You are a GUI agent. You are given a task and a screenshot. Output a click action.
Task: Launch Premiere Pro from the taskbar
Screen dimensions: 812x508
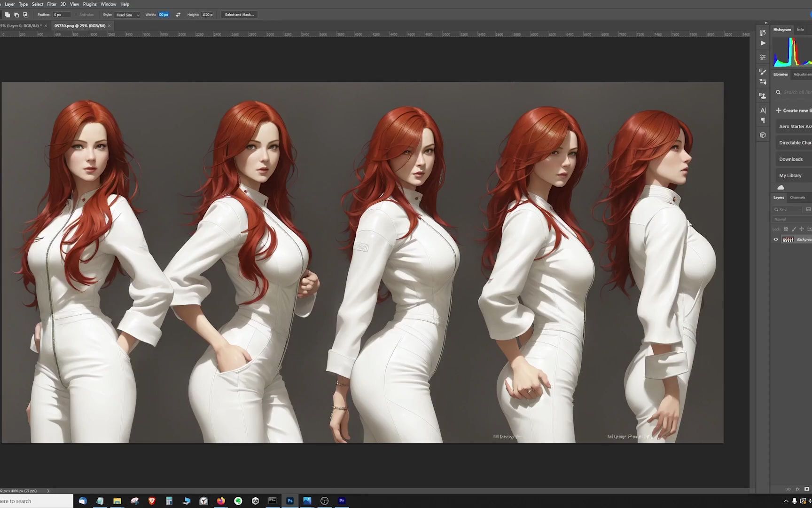(x=342, y=501)
